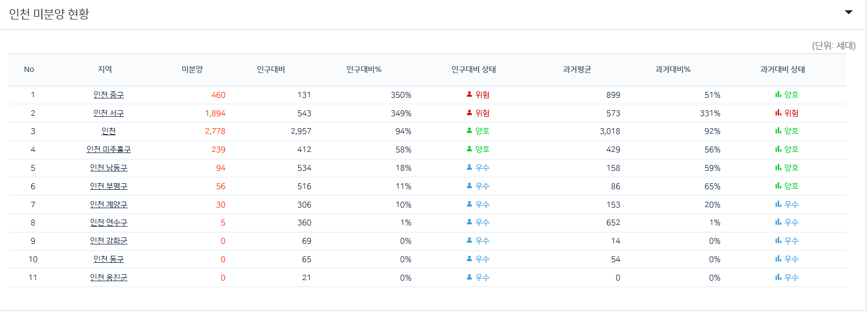Open the 인천 강화군 region link
868x312 pixels.
point(109,241)
